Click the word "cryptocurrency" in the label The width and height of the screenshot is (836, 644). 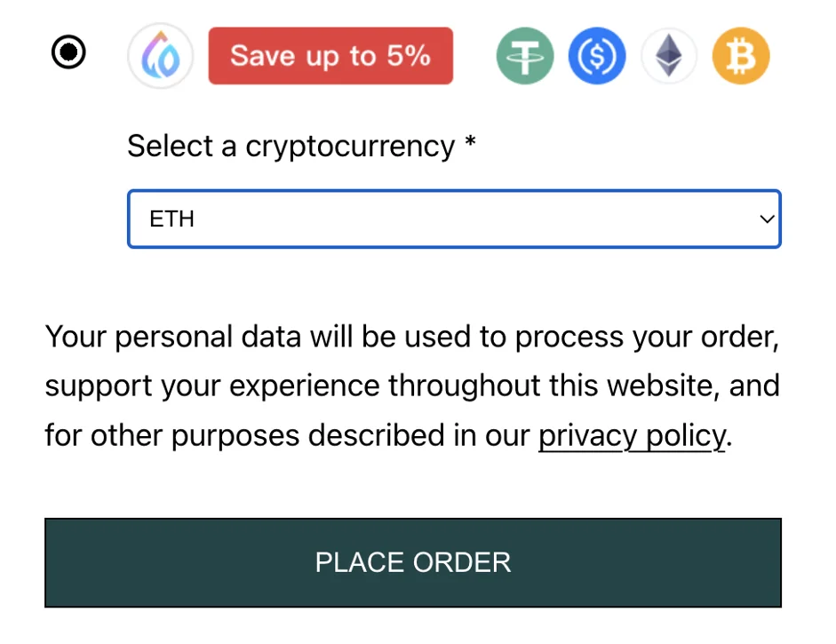tap(350, 146)
